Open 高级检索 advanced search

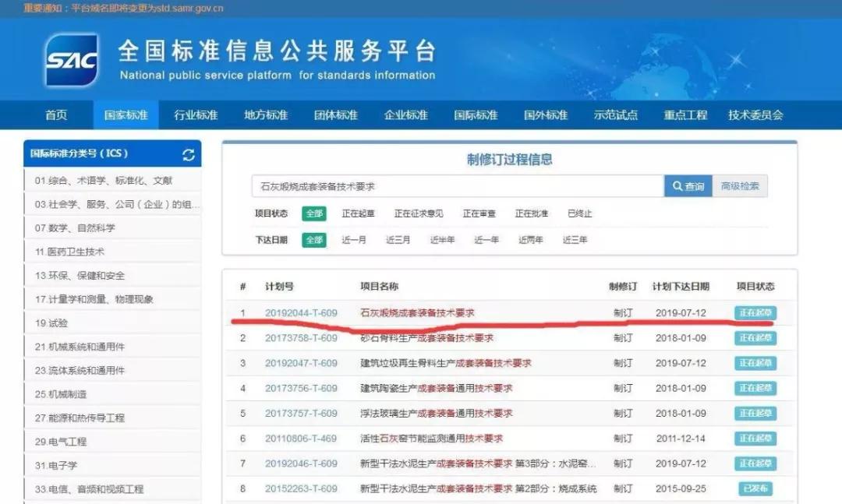(739, 186)
